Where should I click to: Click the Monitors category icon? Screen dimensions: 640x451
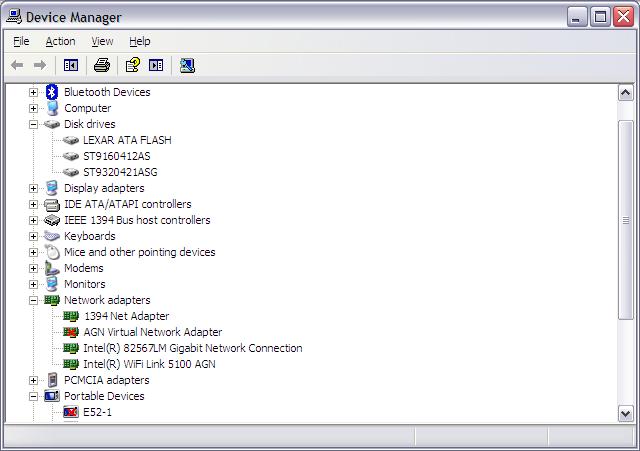52,284
